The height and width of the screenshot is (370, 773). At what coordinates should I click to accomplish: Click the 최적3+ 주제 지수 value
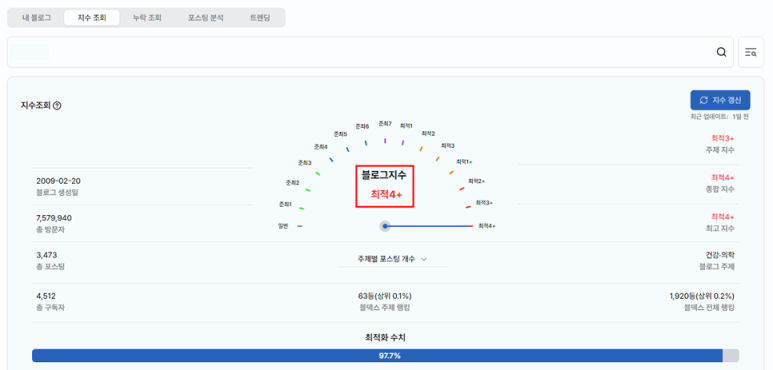723,138
